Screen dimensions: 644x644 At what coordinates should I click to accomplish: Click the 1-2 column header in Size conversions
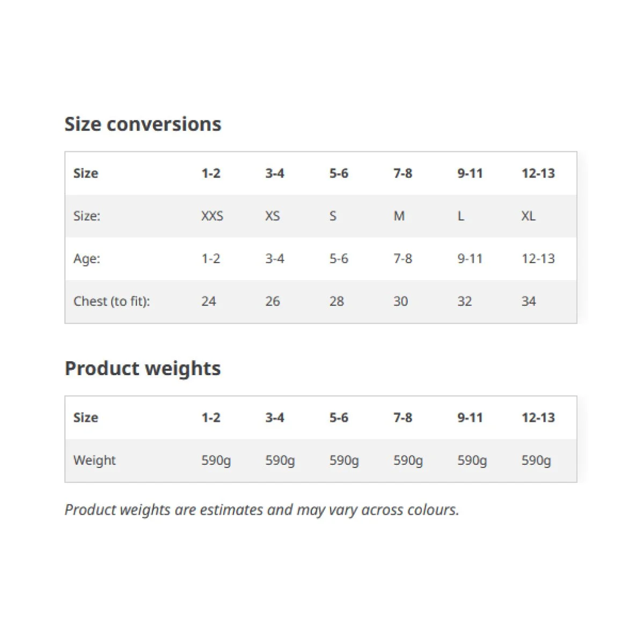pos(211,173)
